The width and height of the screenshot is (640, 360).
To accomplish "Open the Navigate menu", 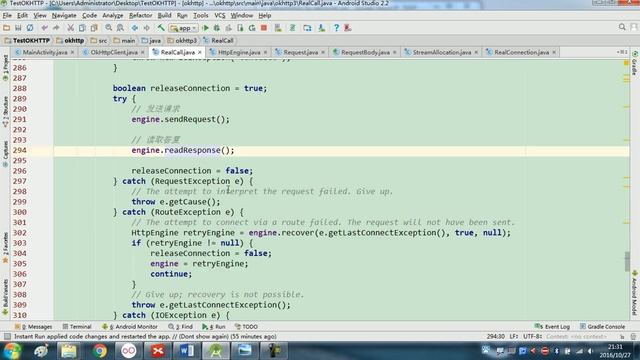I will tap(64, 16).
